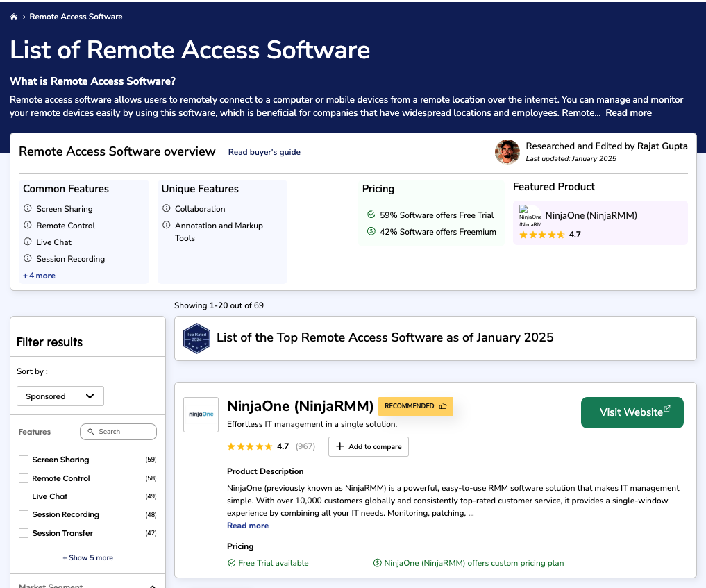Click the RECOMMENDED thumbs-up badge
706x588 pixels.
(416, 406)
